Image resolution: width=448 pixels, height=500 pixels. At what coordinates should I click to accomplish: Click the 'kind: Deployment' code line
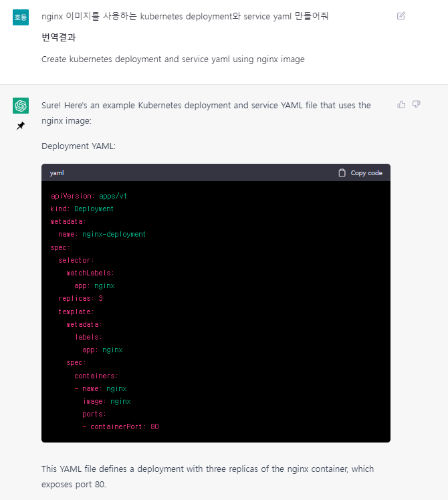82,209
